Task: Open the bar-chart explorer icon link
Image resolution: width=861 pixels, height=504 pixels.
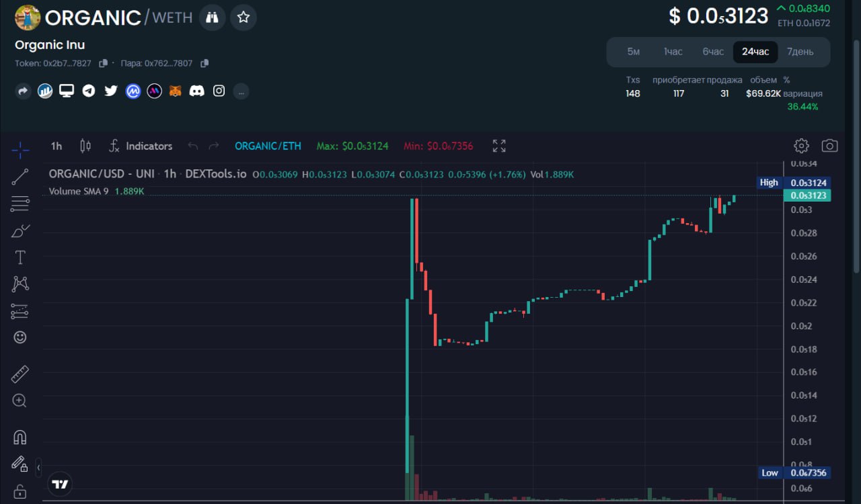Action: click(45, 91)
